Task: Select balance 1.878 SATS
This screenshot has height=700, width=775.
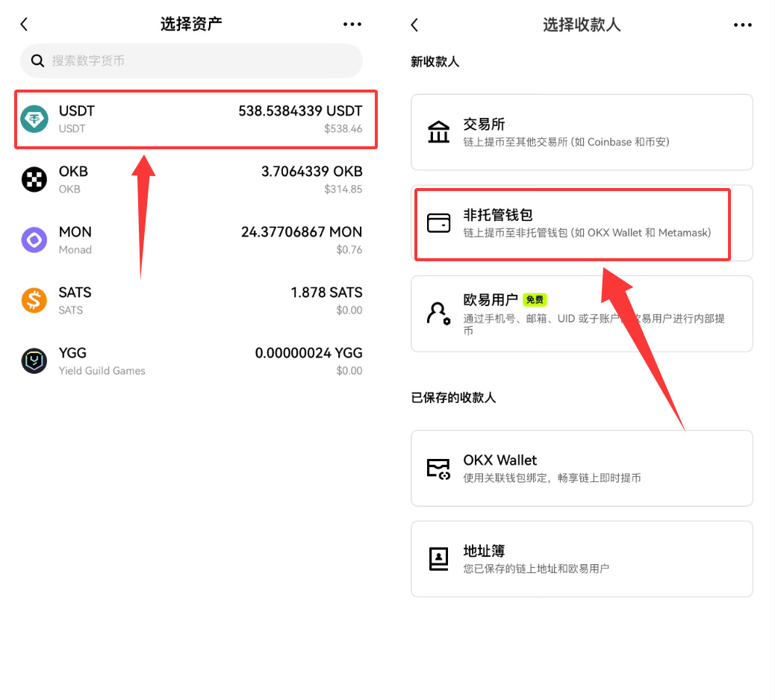Action: 327,293
